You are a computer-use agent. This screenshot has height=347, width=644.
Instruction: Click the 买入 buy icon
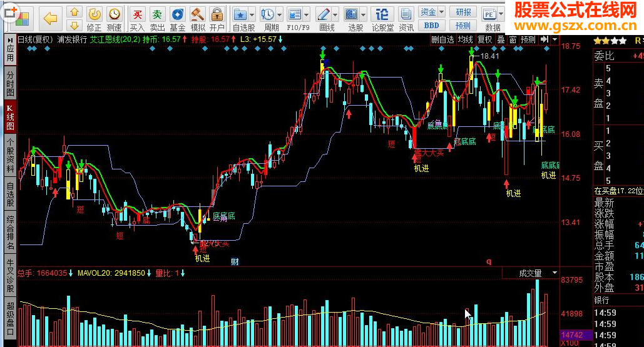point(137,19)
